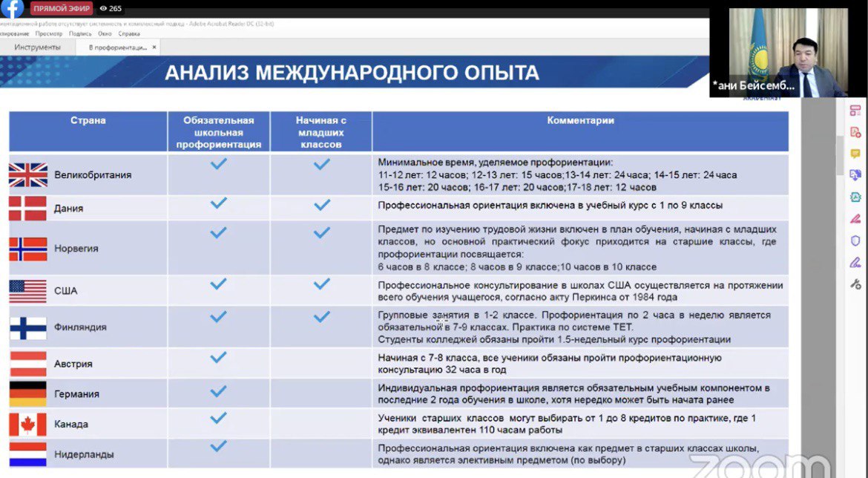Click the checkmark in the Австрия row
Image resolution: width=868 pixels, height=478 pixels.
coord(219,358)
